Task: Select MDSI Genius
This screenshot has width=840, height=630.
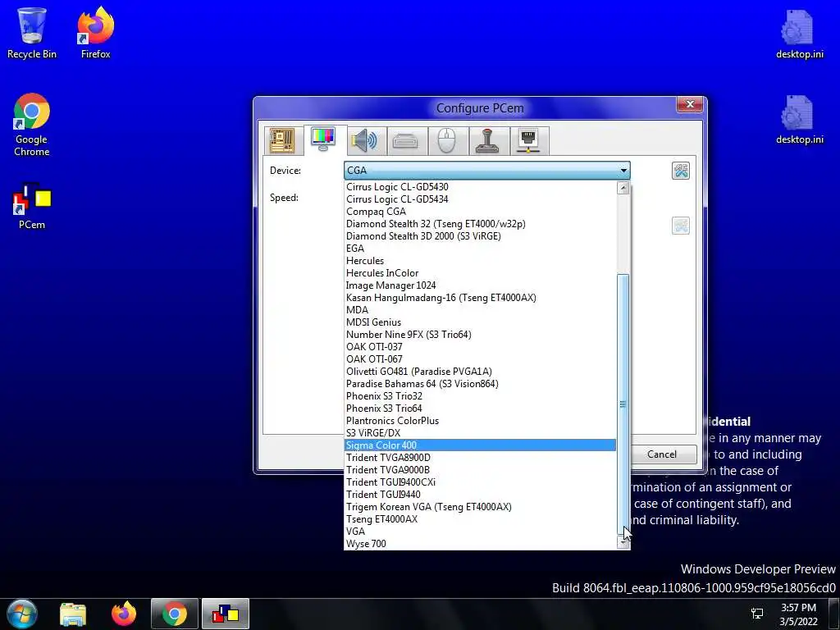Action: point(480,322)
